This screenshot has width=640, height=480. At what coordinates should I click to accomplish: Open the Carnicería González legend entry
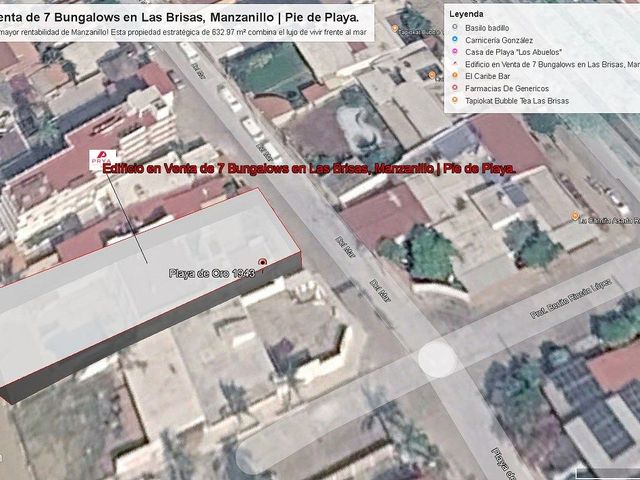[499, 40]
